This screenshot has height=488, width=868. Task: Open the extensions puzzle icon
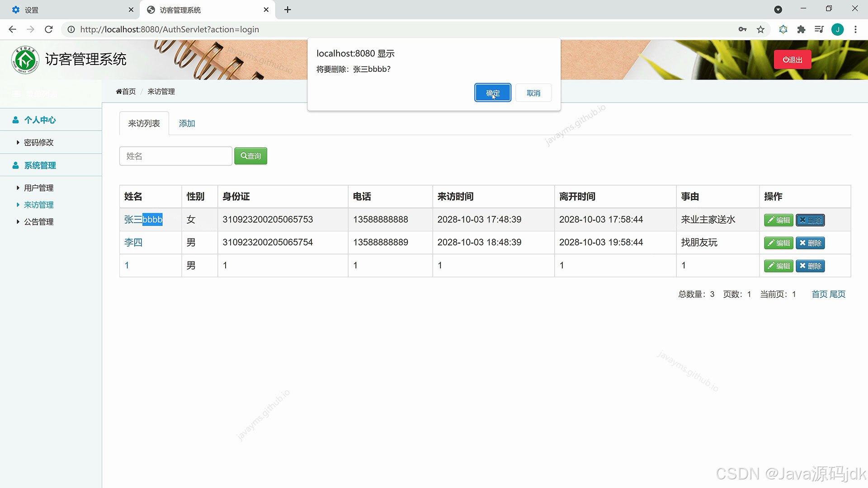coord(801,29)
